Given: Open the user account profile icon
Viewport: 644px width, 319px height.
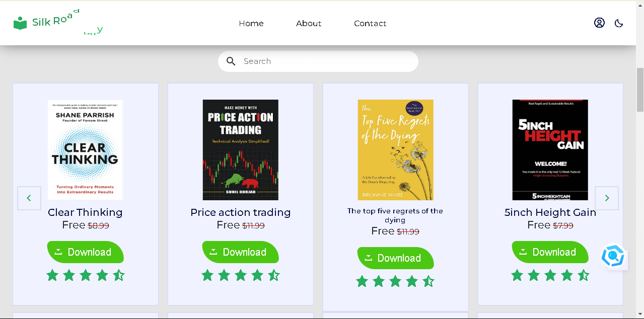Looking at the screenshot, I should point(599,23).
